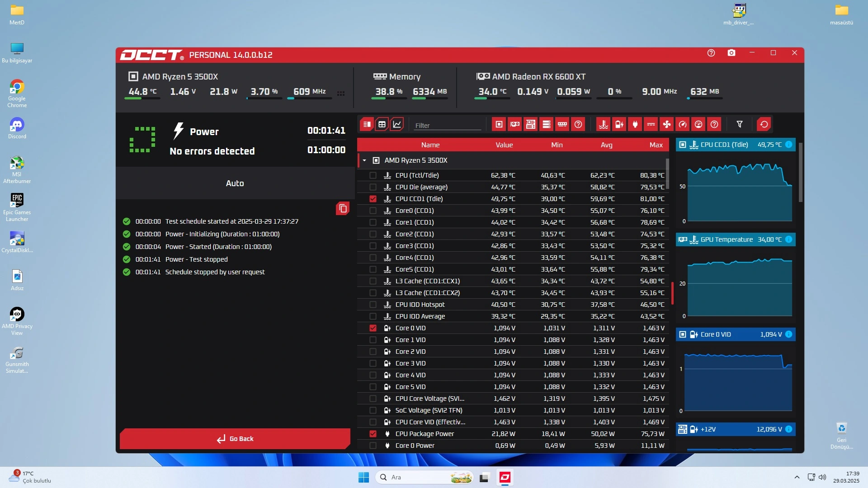
Task: Click the taskbar search box 'Ara'
Action: click(x=425, y=477)
